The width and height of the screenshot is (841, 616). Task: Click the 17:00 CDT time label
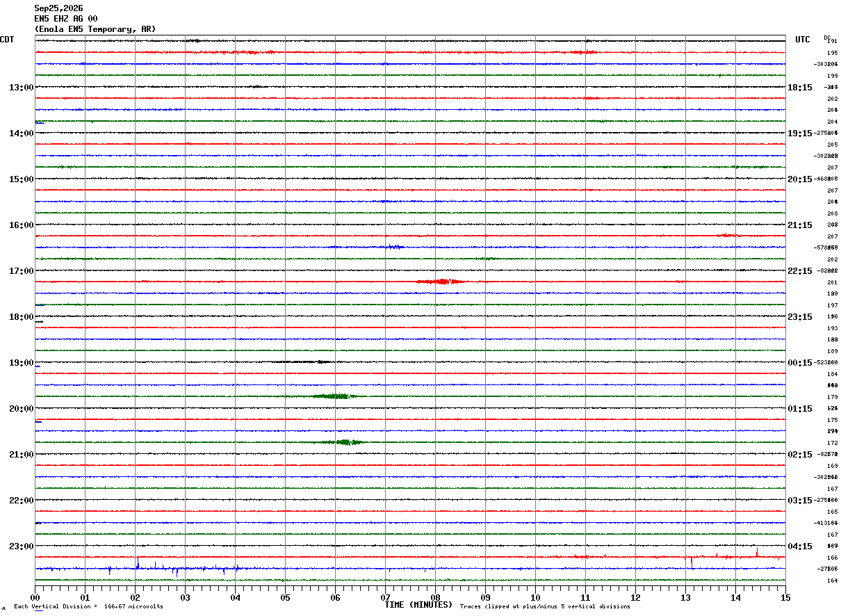point(21,271)
